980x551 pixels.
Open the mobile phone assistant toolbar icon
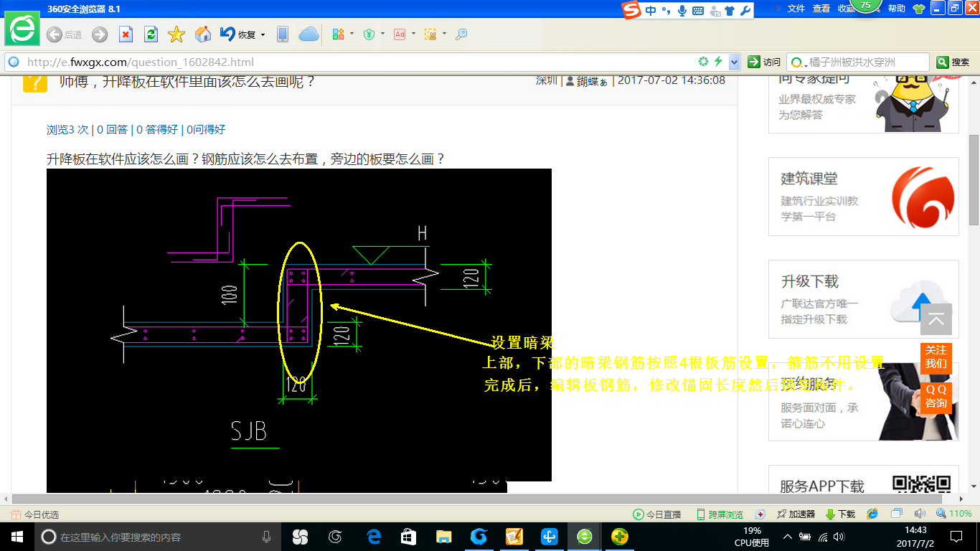pos(283,34)
